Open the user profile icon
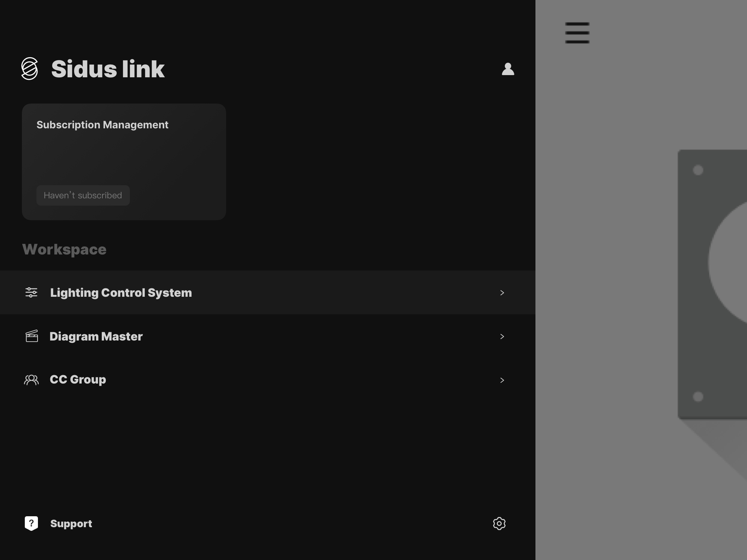 [508, 69]
